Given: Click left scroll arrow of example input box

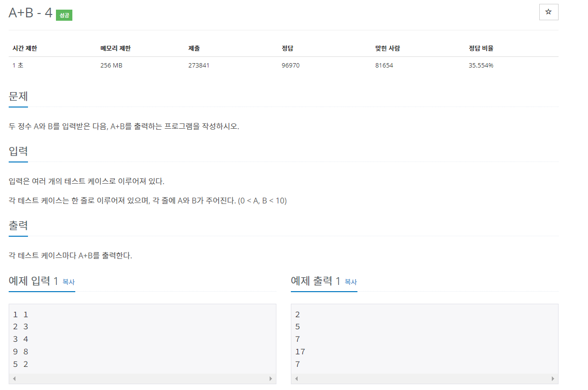Looking at the screenshot, I should (14, 379).
